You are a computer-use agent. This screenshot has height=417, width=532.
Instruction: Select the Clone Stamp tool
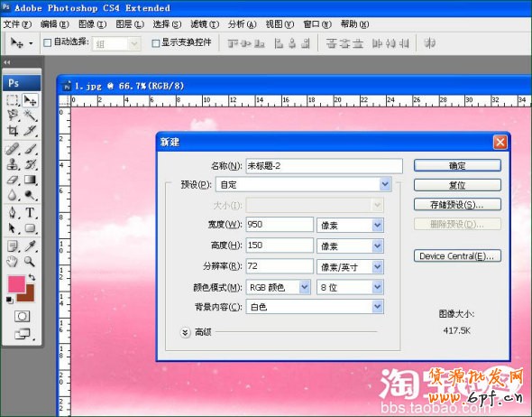[13, 164]
